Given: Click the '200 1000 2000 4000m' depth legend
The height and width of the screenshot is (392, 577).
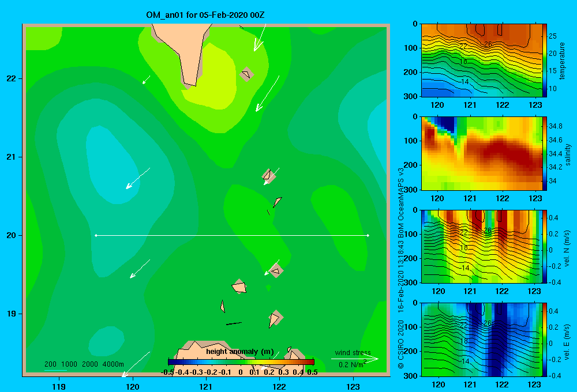Looking at the screenshot, I should (84, 364).
